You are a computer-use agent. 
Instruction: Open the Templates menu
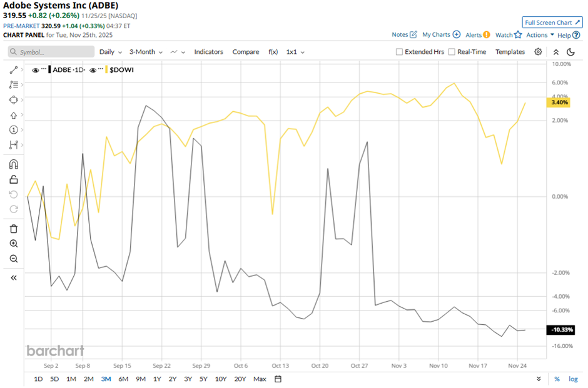pos(510,52)
